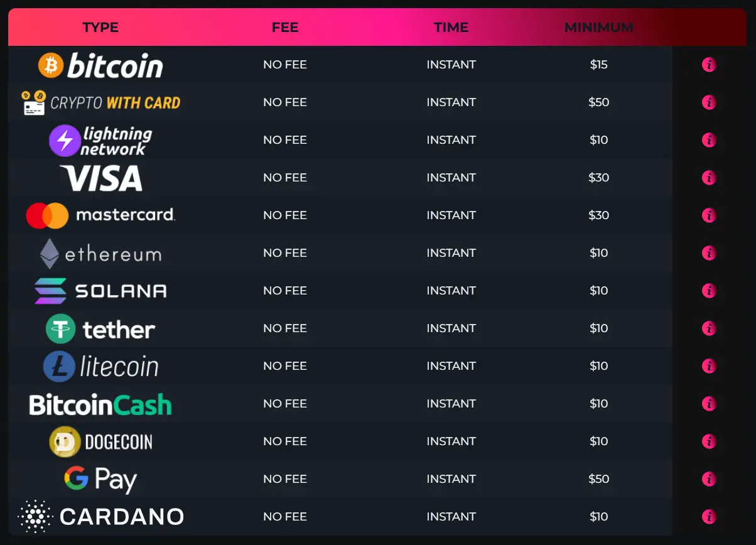This screenshot has height=545, width=756.
Task: Click the FEE column header
Action: 285,27
